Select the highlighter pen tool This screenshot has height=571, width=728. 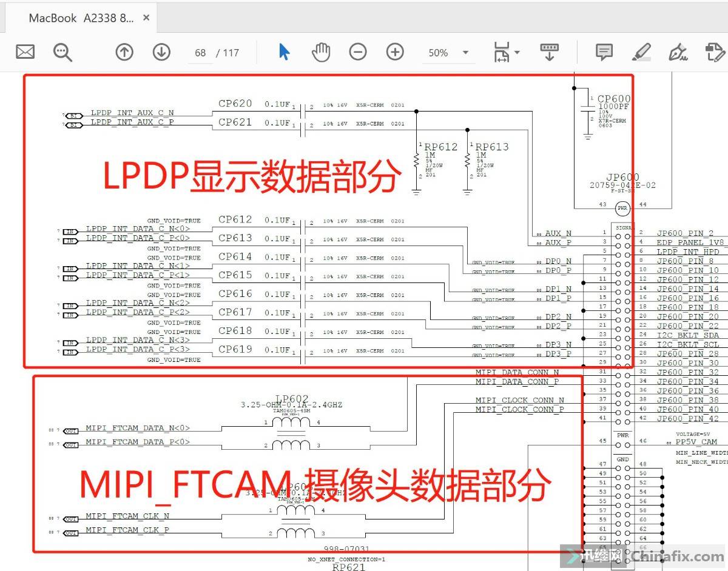pyautogui.click(x=641, y=52)
